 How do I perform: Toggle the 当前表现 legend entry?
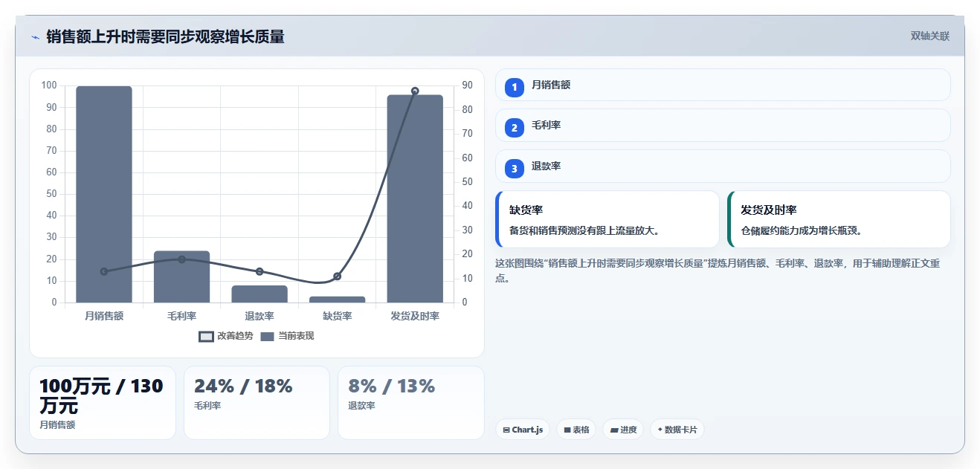[288, 336]
